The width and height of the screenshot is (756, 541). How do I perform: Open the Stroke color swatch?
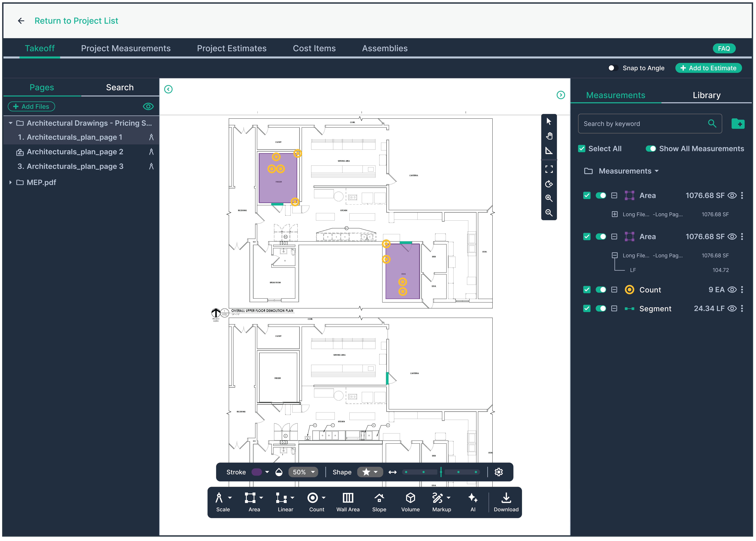click(256, 472)
